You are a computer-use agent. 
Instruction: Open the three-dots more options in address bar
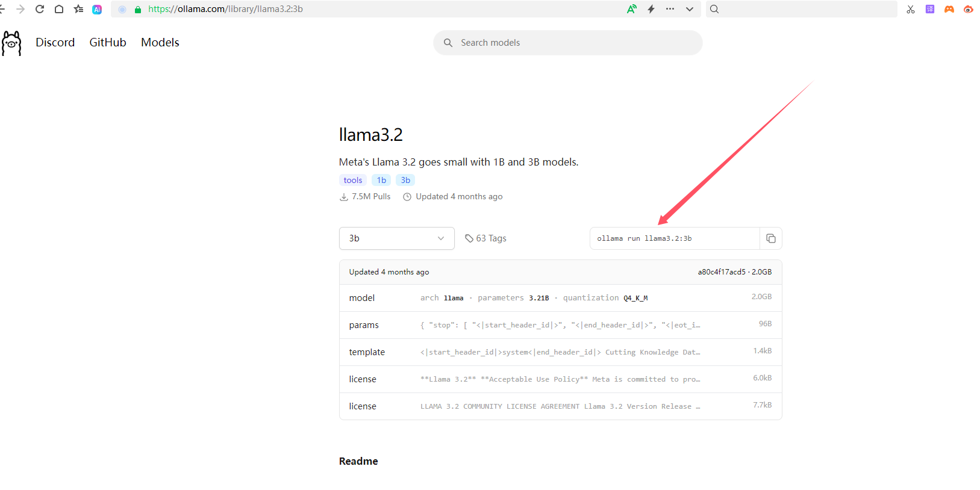tap(670, 9)
